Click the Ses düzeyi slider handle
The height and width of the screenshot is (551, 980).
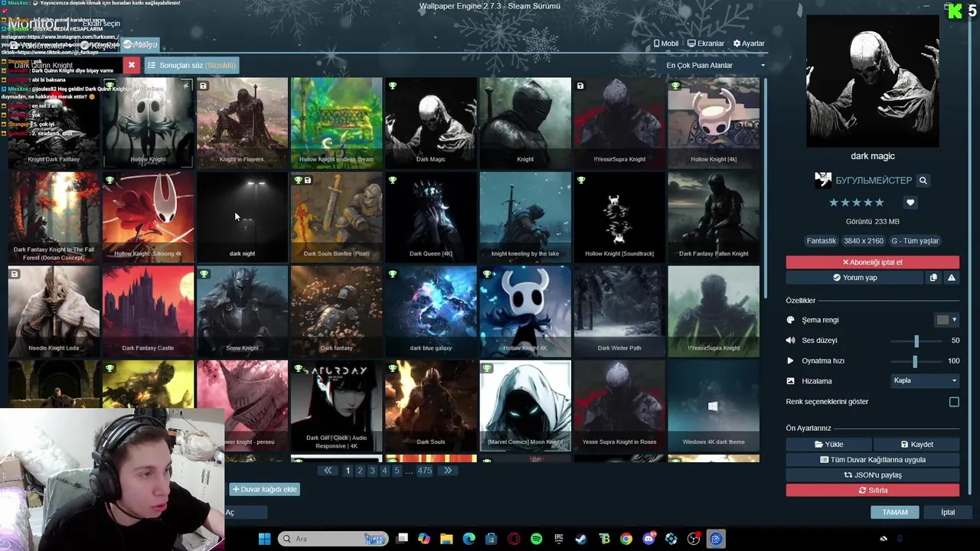[x=916, y=341]
